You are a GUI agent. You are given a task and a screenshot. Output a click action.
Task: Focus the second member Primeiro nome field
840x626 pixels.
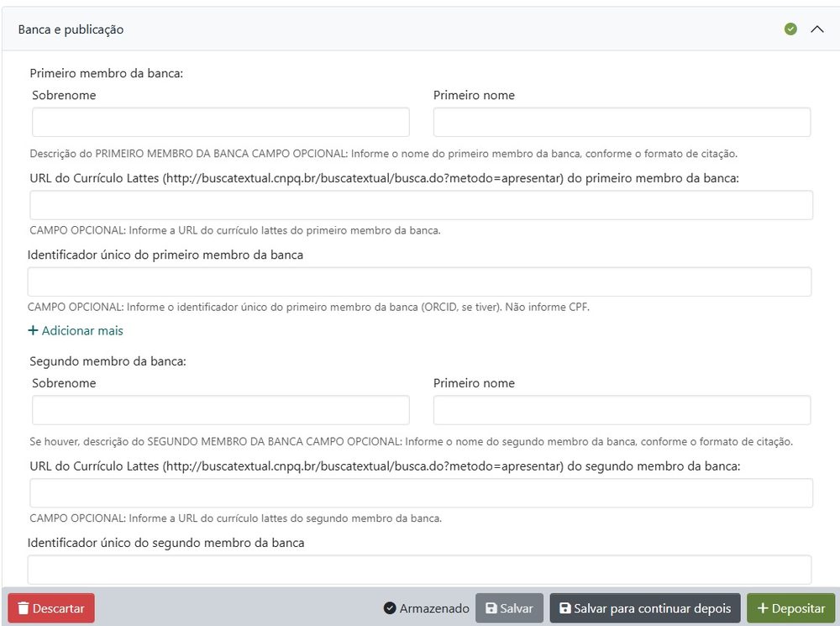[x=622, y=410]
